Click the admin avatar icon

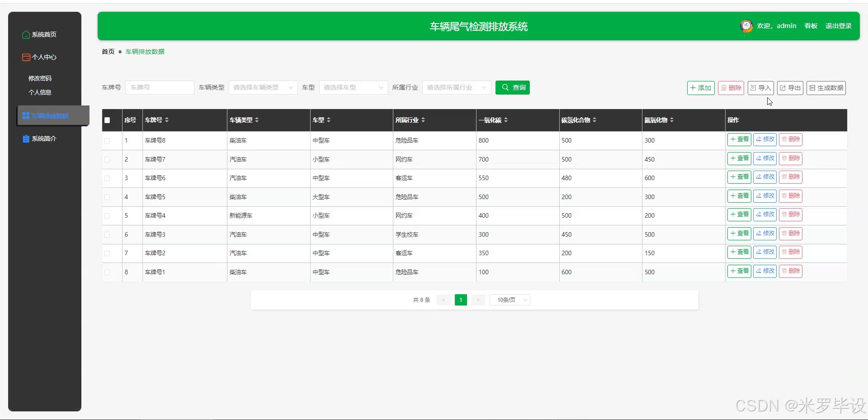pyautogui.click(x=746, y=26)
